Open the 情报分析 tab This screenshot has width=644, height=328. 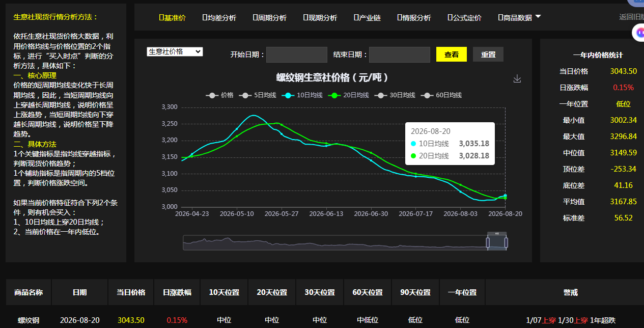coord(414,17)
